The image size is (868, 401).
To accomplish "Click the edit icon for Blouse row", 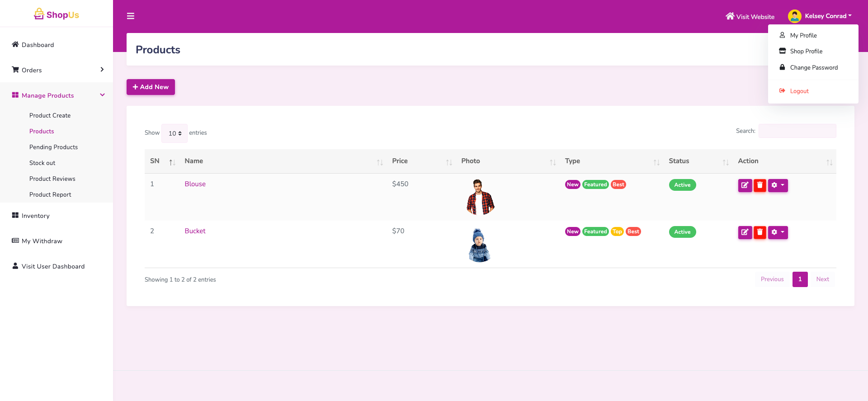I will 745,185.
